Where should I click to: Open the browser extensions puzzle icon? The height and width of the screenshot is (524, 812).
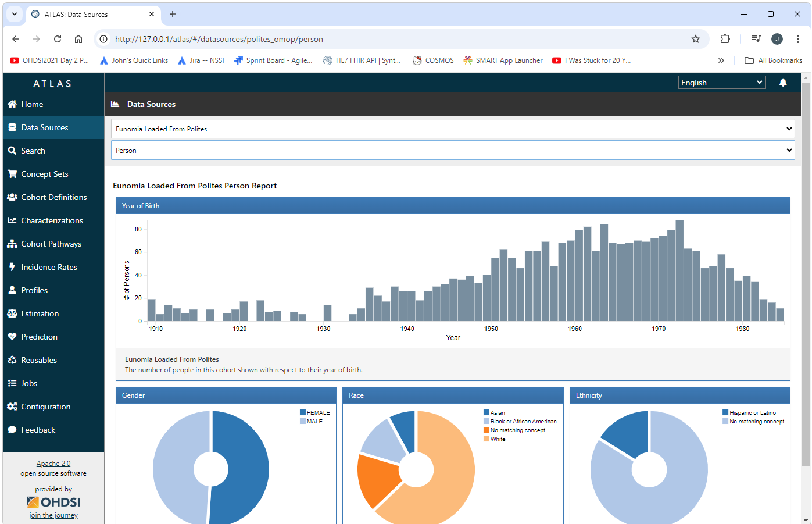tap(725, 39)
